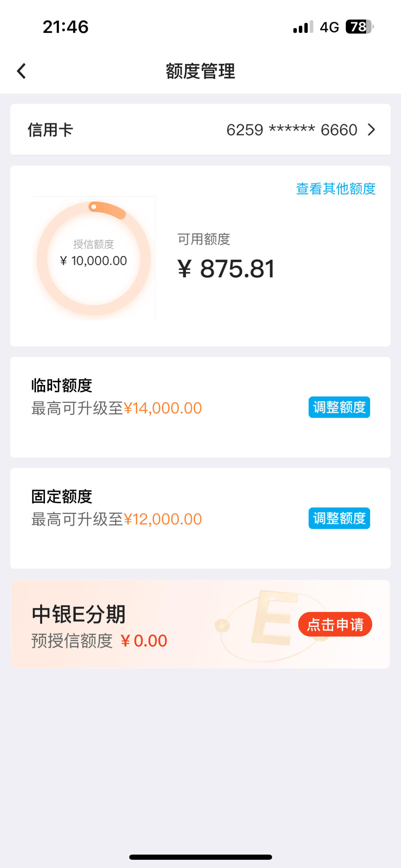Image resolution: width=401 pixels, height=868 pixels.
Task: Tap the 点击申请 button
Action: 335,624
